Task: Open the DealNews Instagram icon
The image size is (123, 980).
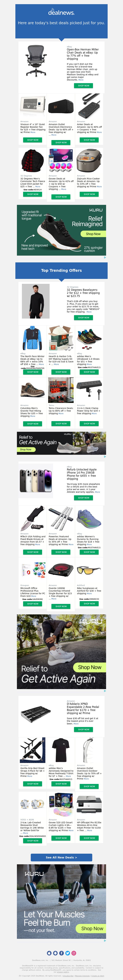Action: coord(74,953)
